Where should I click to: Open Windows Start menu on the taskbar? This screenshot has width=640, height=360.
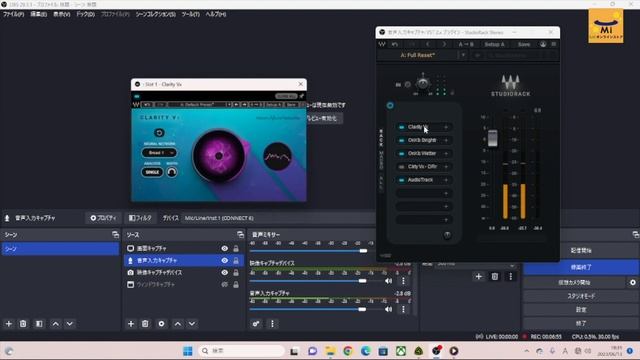click(188, 351)
